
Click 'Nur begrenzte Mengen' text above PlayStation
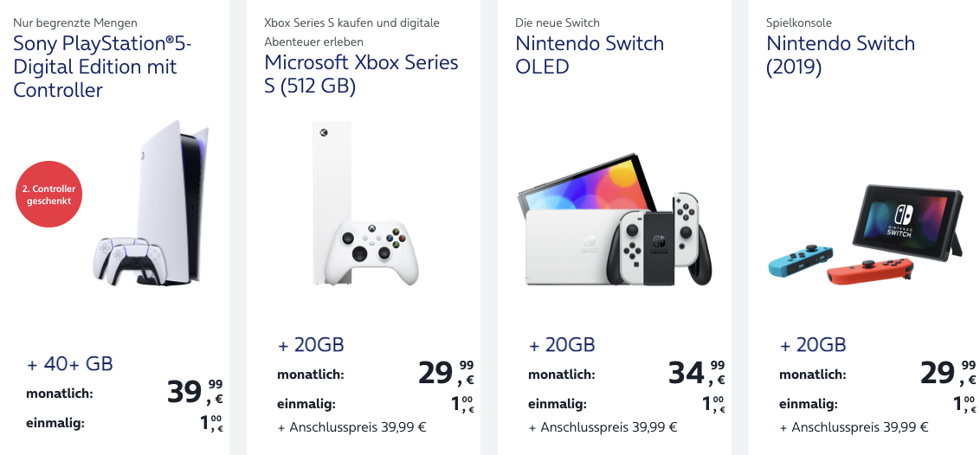tap(75, 22)
